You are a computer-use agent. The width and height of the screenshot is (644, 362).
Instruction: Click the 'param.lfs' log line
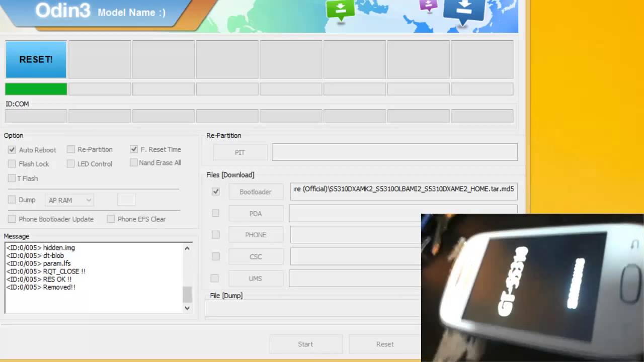click(38, 263)
